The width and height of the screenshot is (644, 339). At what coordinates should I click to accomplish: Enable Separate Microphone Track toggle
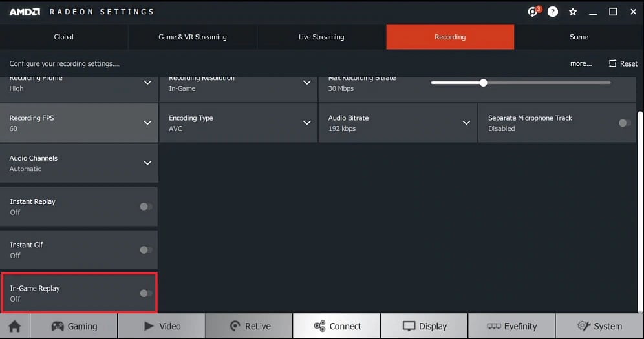(x=625, y=123)
